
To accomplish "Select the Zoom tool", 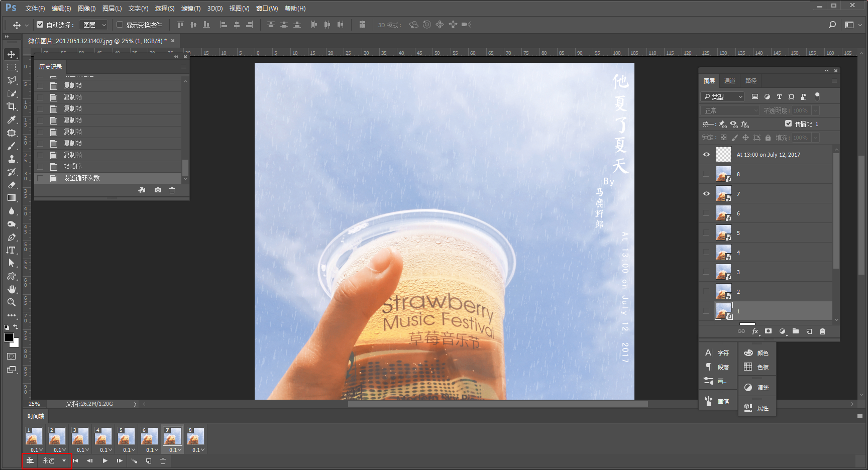I will click(x=12, y=302).
